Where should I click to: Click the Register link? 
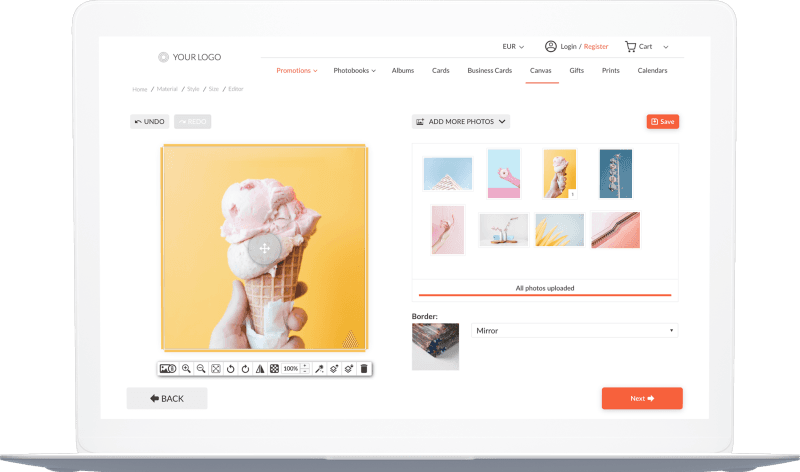596,47
